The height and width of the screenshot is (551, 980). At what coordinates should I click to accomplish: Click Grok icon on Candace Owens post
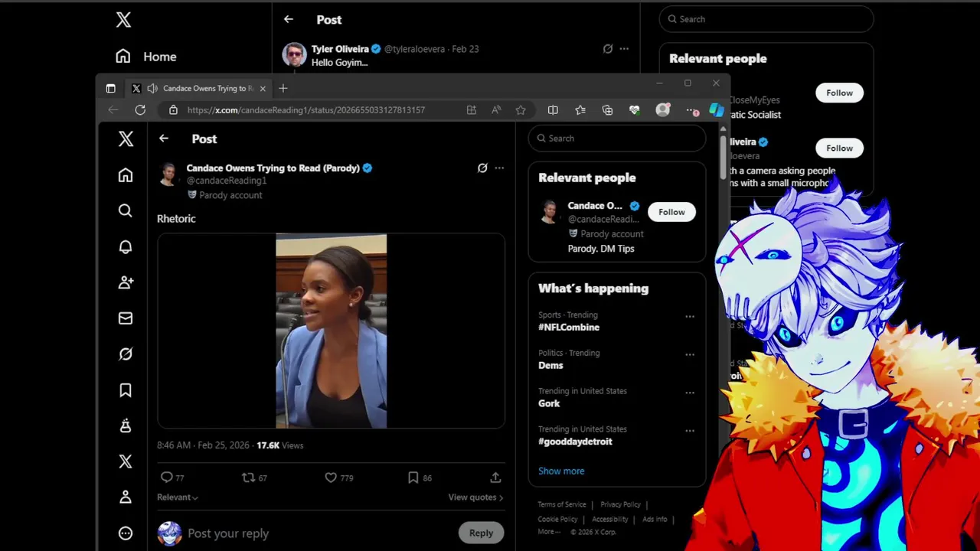[x=482, y=168]
